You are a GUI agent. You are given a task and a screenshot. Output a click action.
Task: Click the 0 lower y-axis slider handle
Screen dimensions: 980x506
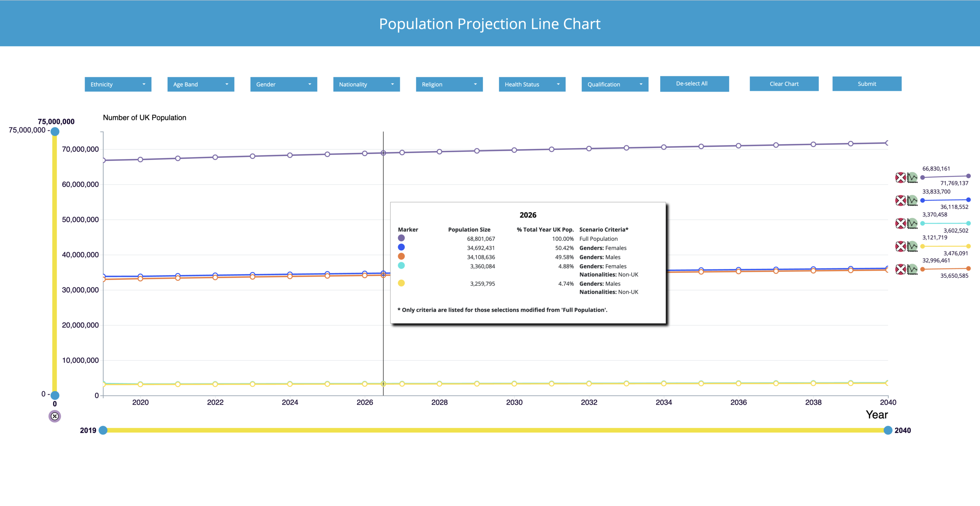[x=55, y=395]
